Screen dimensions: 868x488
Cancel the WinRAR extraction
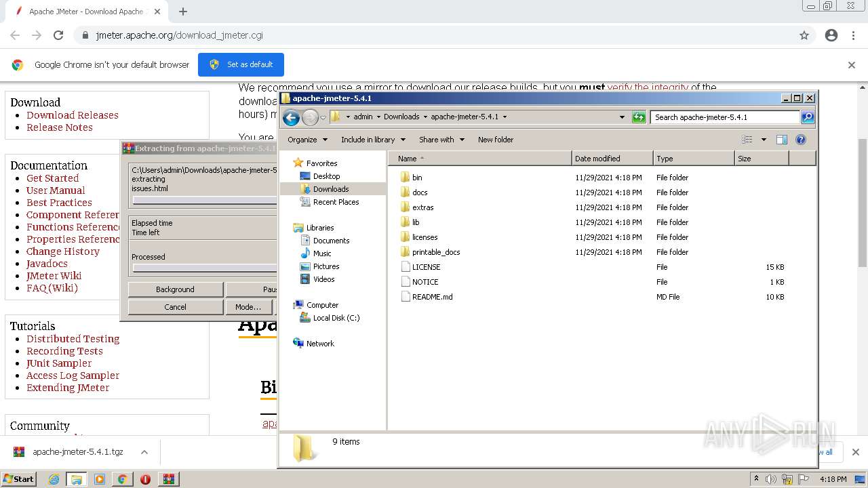coord(175,307)
